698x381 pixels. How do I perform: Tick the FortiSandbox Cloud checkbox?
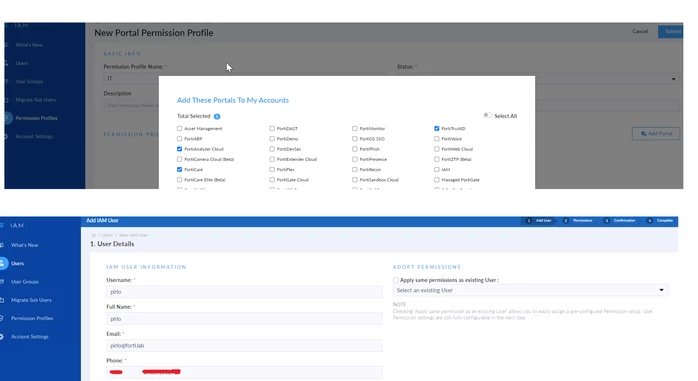click(x=355, y=180)
